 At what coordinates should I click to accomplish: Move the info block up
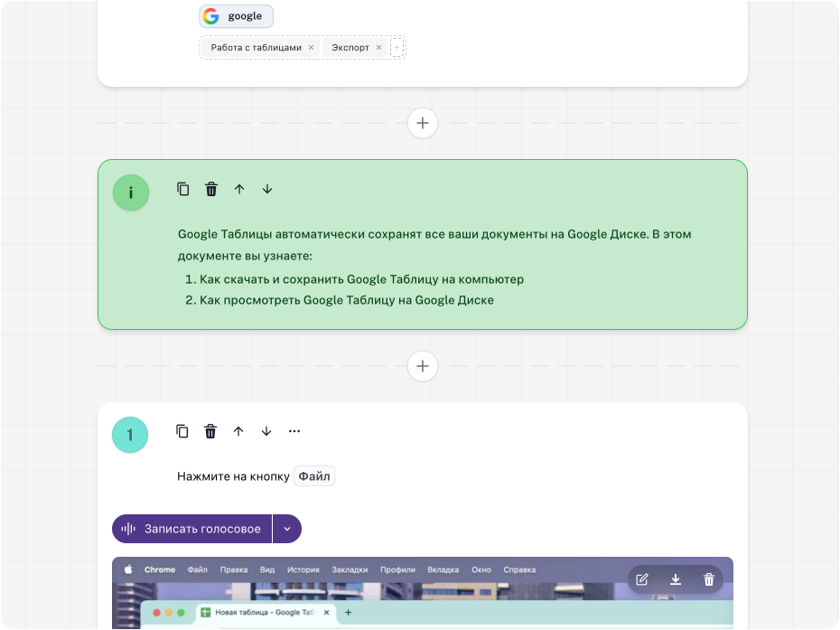[x=239, y=189]
